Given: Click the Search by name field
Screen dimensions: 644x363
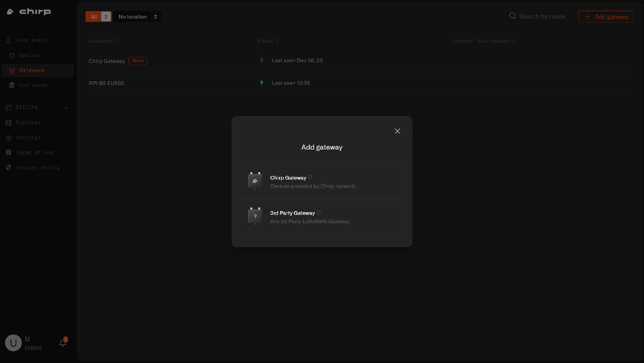Looking at the screenshot, I should click(x=542, y=16).
